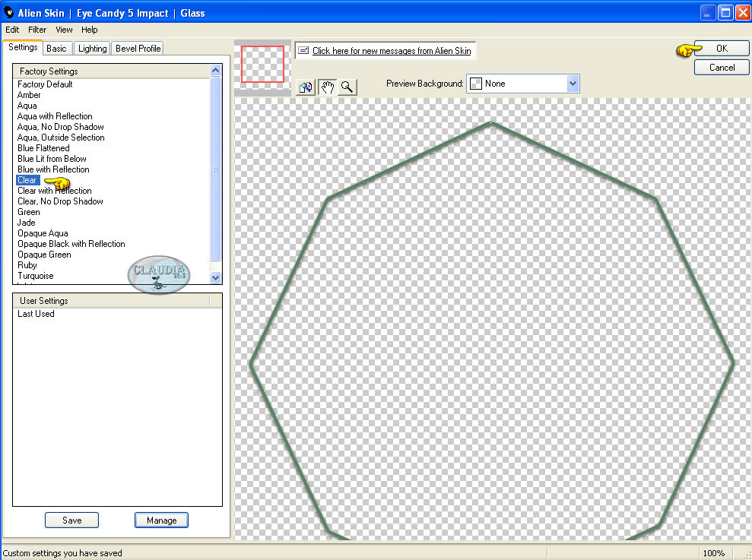Open the Edit menu
The width and height of the screenshot is (752, 560).
pos(12,30)
